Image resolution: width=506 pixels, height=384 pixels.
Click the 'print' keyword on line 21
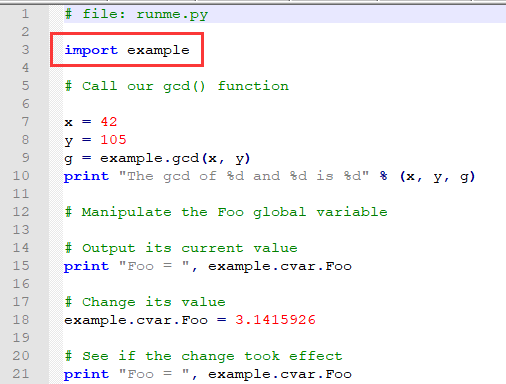tap(86, 374)
